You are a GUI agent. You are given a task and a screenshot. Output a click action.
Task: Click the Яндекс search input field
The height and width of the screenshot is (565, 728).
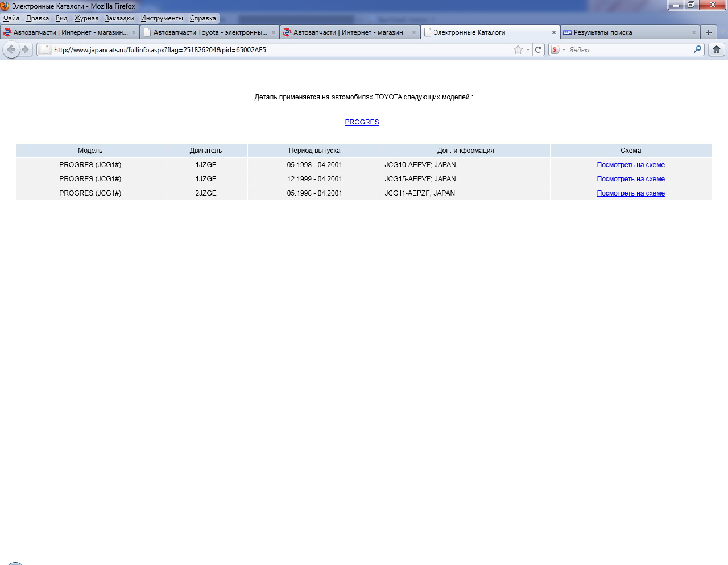[628, 50]
